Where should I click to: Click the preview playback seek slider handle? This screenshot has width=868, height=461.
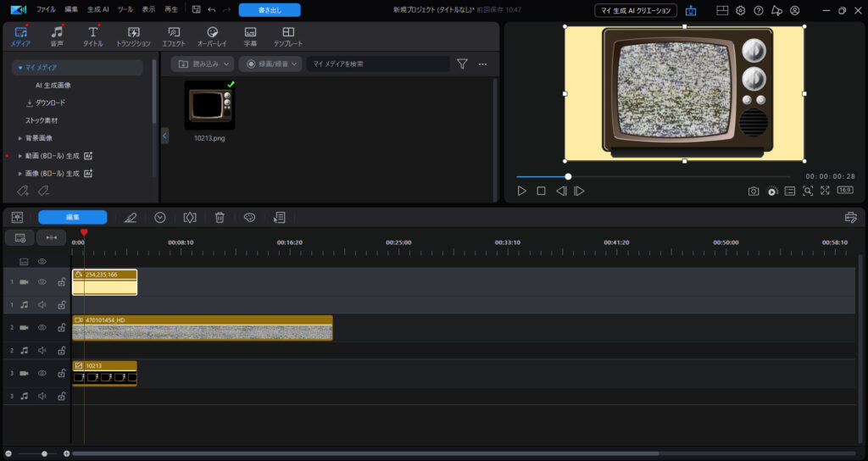[x=568, y=176]
